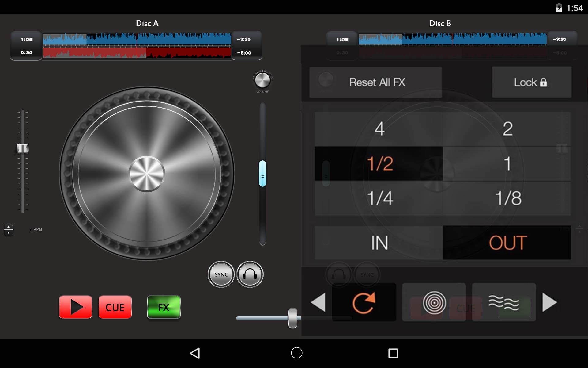
Task: Decrease BPM with the down arrow stepper
Action: pos(9,233)
